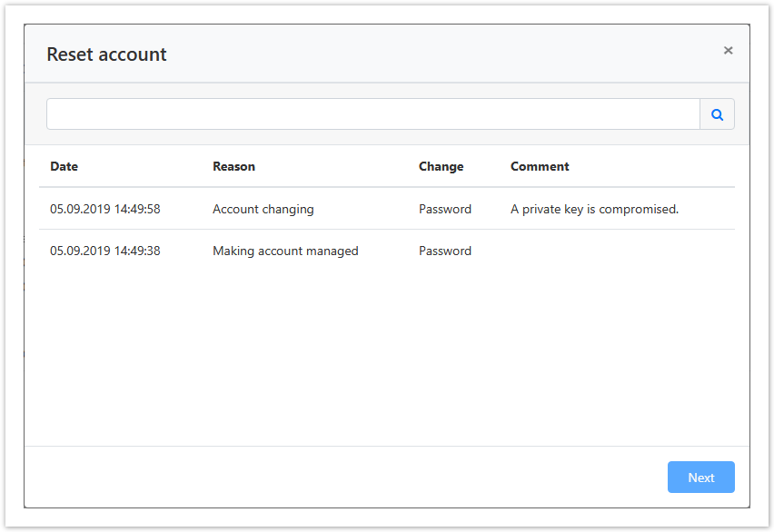Click the Reason column header
The height and width of the screenshot is (532, 774).
point(233,166)
